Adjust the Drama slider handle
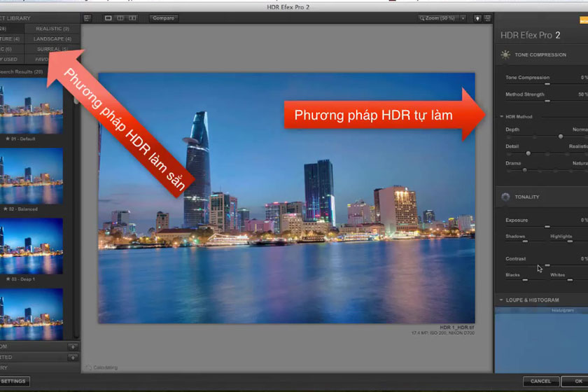 coord(524,170)
